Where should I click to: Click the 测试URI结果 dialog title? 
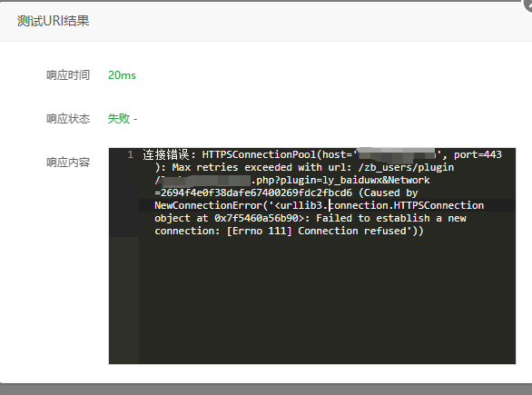click(x=54, y=21)
